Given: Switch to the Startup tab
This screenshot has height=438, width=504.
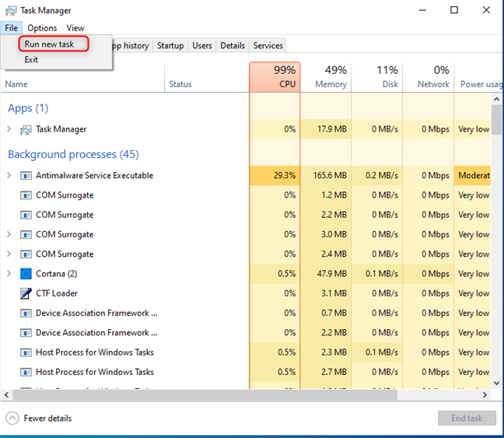Looking at the screenshot, I should [x=170, y=46].
